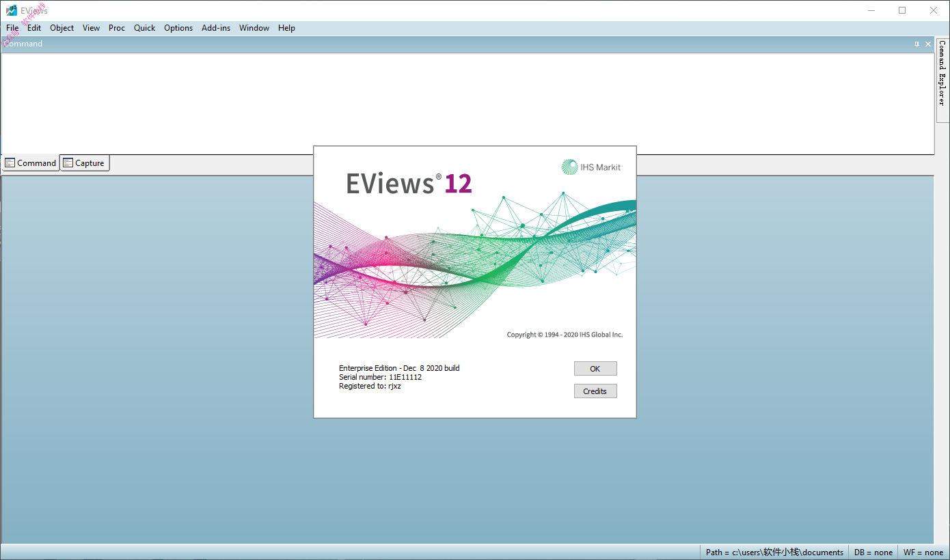This screenshot has width=950, height=560.
Task: Open the Proc menu
Action: pyautogui.click(x=117, y=28)
